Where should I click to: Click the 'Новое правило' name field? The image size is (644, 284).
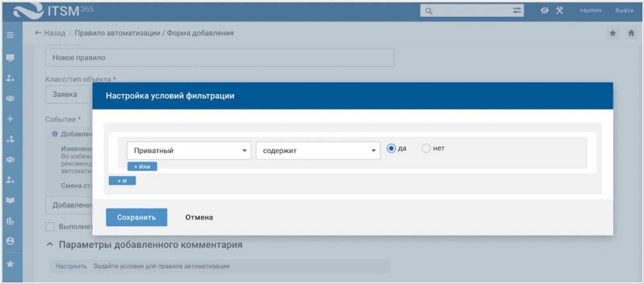[220, 57]
